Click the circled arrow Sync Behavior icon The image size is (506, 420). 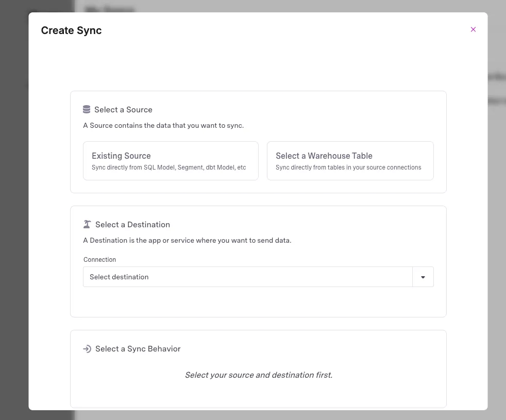[x=87, y=349]
